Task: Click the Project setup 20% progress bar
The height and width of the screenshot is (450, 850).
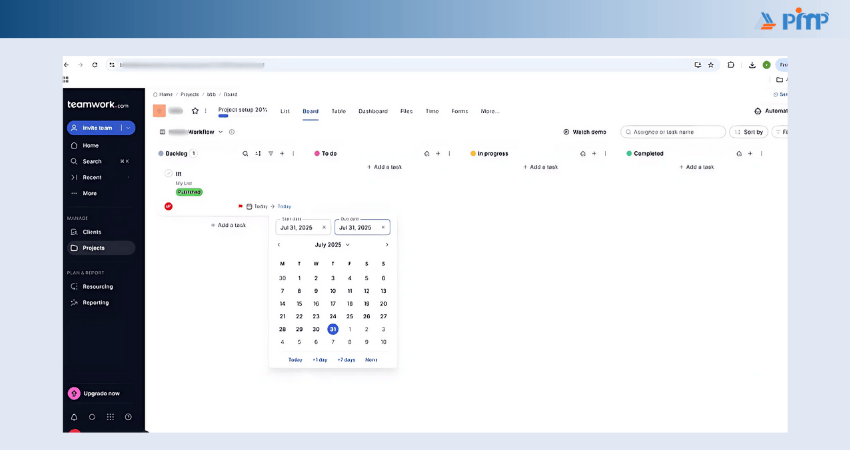Action: [x=242, y=112]
